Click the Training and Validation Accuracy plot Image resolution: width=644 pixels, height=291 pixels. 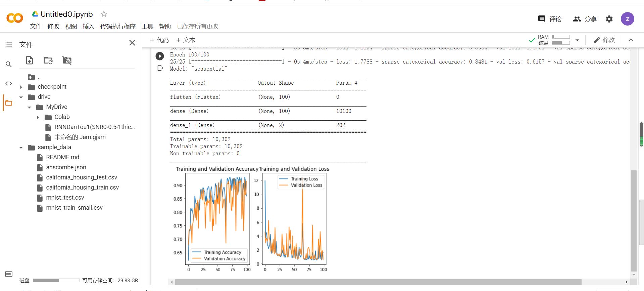point(218,218)
